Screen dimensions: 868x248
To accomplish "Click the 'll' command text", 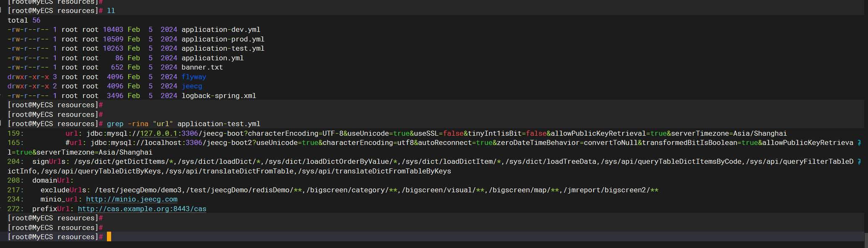I will click(x=111, y=11).
